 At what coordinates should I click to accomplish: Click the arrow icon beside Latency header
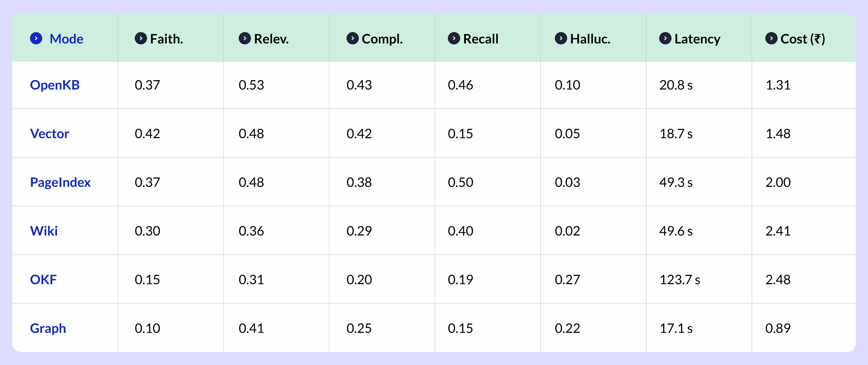coord(666,38)
